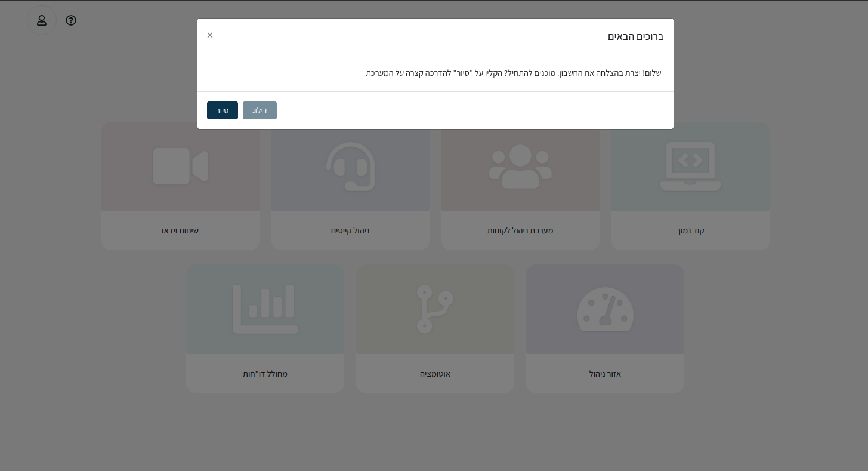The width and height of the screenshot is (868, 471).
Task: Select the ניהול קייסים headset icon
Action: coord(350,167)
